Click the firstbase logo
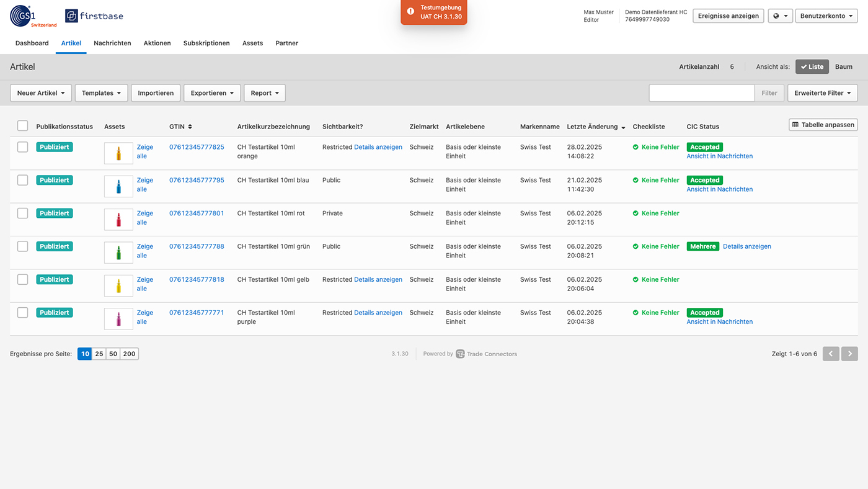 [x=94, y=16]
